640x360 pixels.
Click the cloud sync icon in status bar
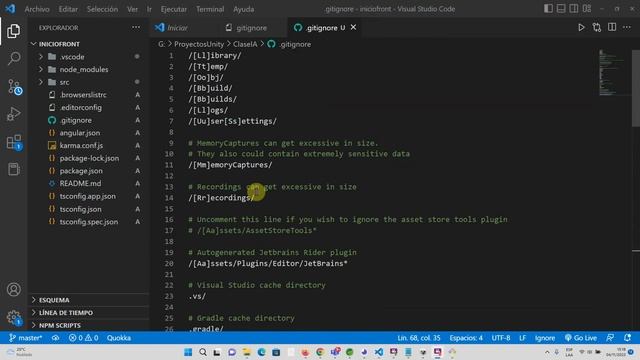55,338
